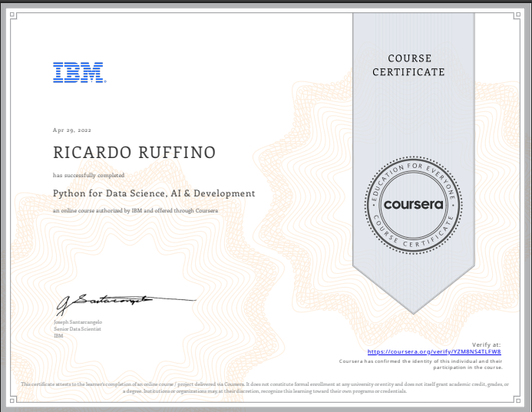The height and width of the screenshot is (412, 532).
Task: Click the text 'has successfully completed'
Action: 88,176
